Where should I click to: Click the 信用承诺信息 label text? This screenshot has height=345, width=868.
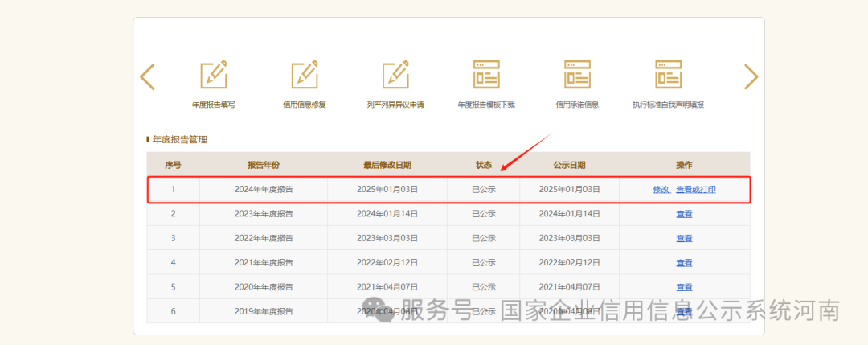pos(577,105)
